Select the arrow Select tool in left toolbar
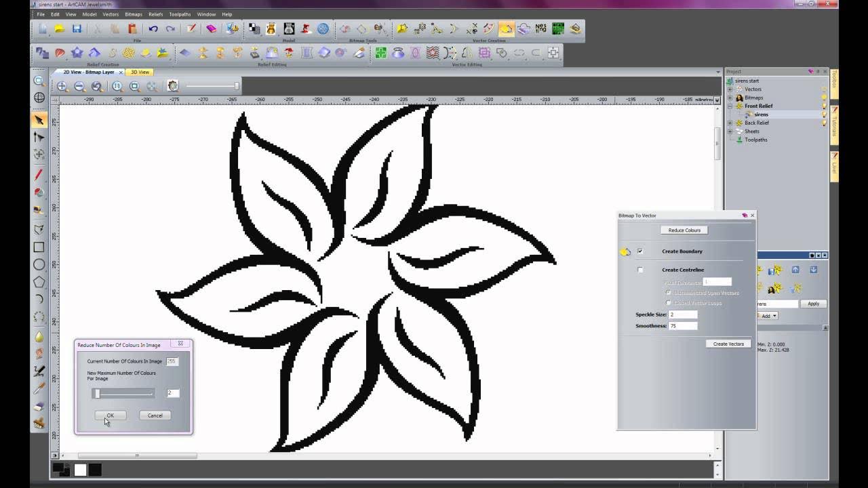The height and width of the screenshot is (488, 868). coord(39,120)
